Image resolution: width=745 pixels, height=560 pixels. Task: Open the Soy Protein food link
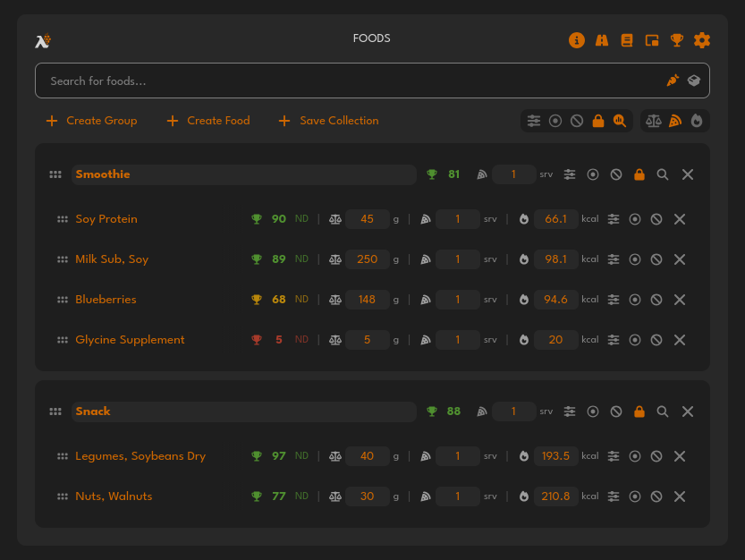coord(106,219)
